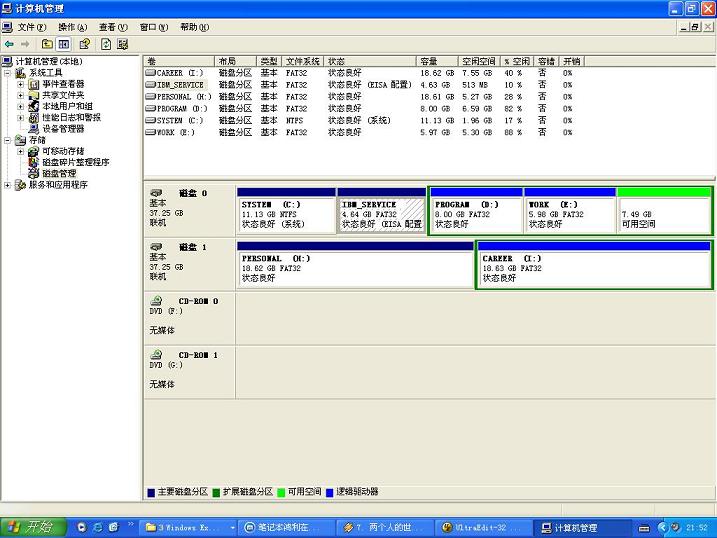Expand the 事件查看器 (Event Viewer) node

point(20,84)
